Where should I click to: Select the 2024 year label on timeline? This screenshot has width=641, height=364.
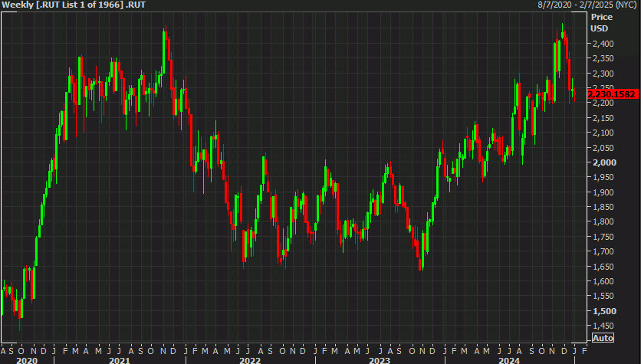click(x=510, y=359)
